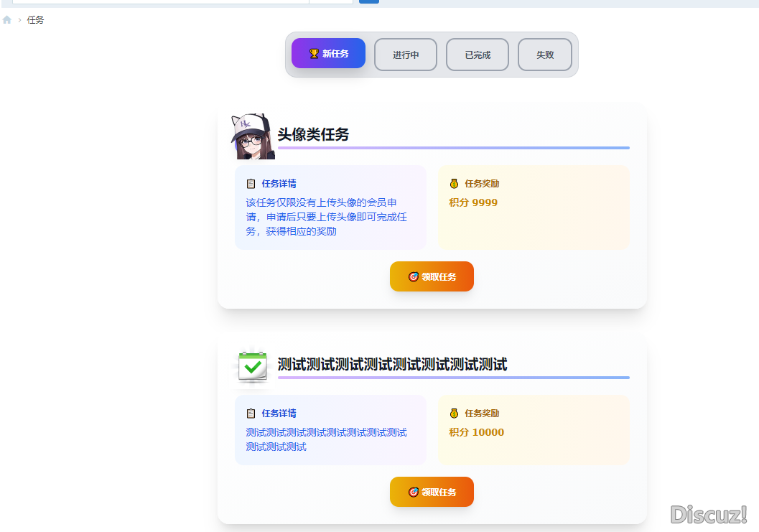Click the anime avatar of 头像类任务
Image resolution: width=759 pixels, height=532 pixels.
[x=253, y=135]
